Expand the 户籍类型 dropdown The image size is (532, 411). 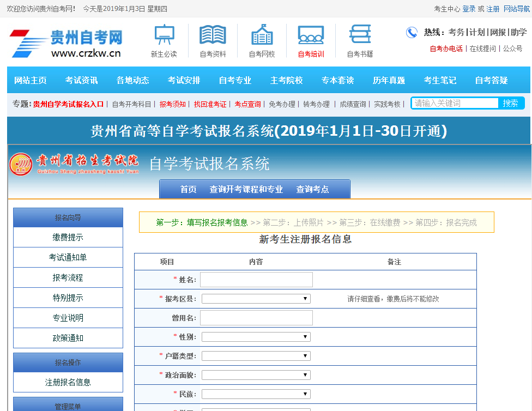[x=256, y=356]
